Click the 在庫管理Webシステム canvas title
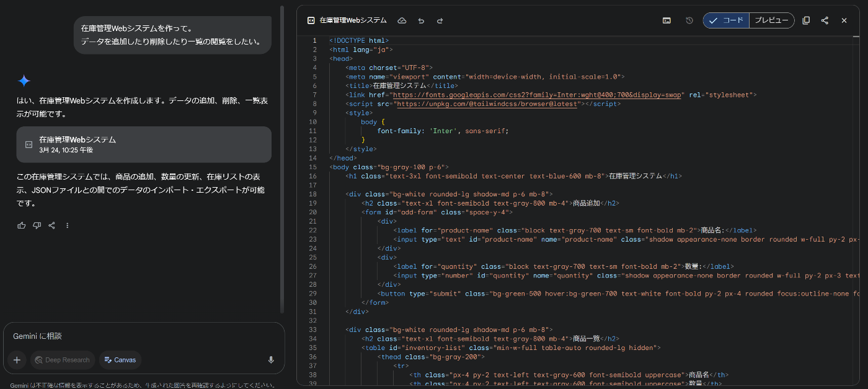 (x=353, y=20)
